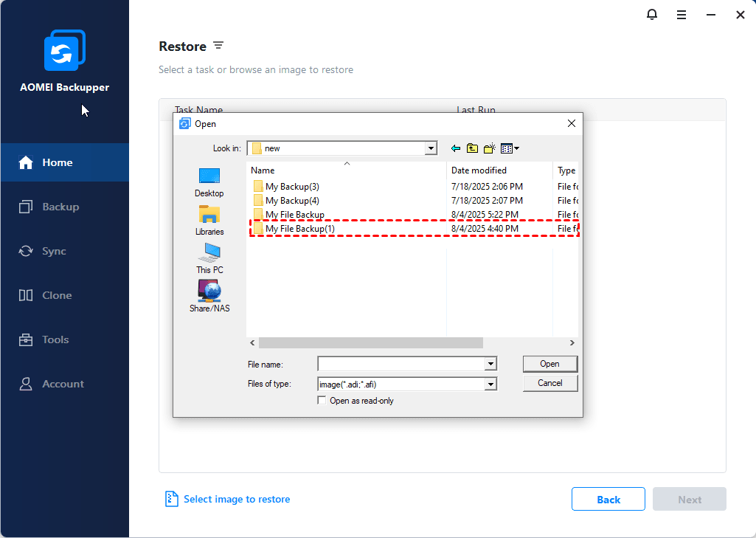The image size is (756, 538).
Task: Click the date 7/18/2025 2:06 PM
Action: (x=487, y=187)
